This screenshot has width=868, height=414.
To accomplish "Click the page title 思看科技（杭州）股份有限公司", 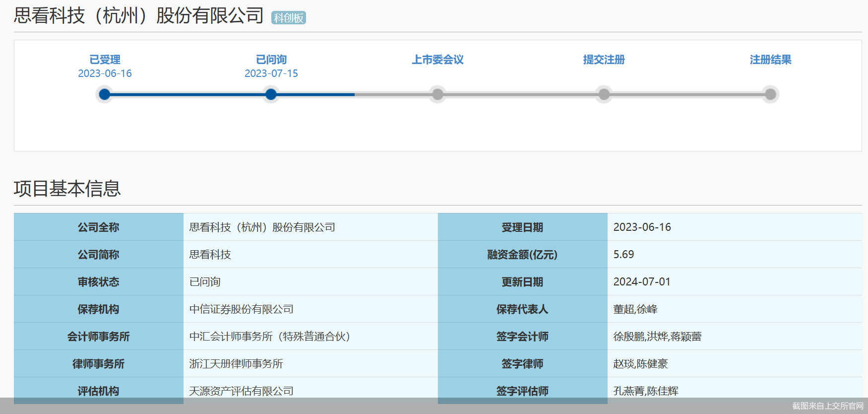I will [139, 15].
